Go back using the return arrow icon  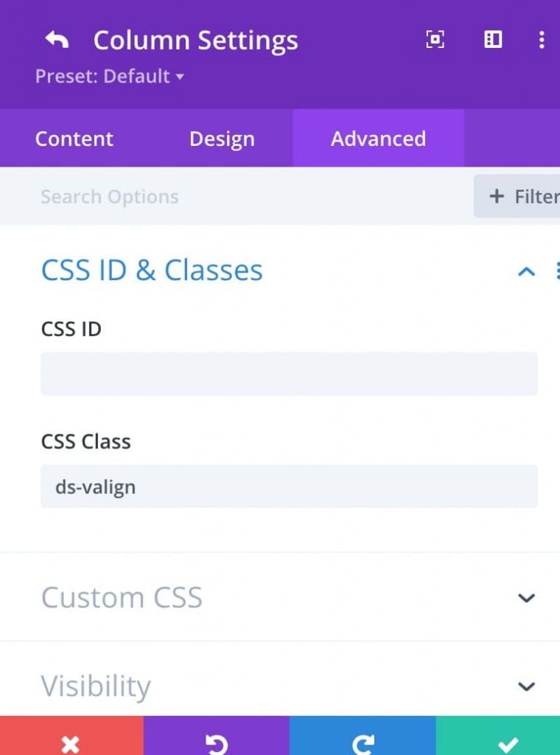pyautogui.click(x=57, y=40)
